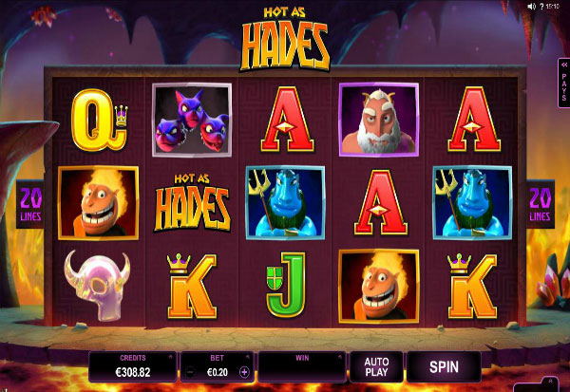Select the right 20 LINES indicator
This screenshot has width=570, height=392.
click(x=541, y=204)
